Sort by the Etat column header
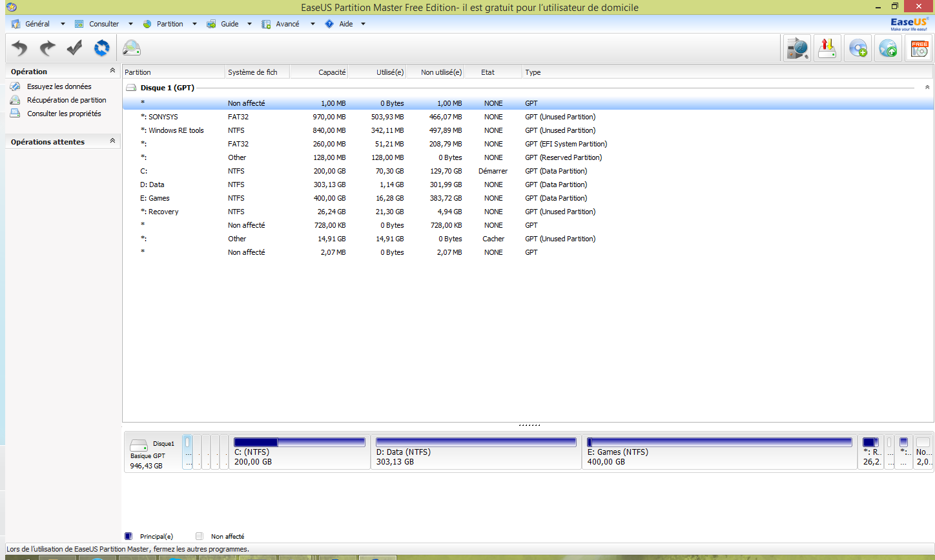935x560 pixels. click(493, 72)
